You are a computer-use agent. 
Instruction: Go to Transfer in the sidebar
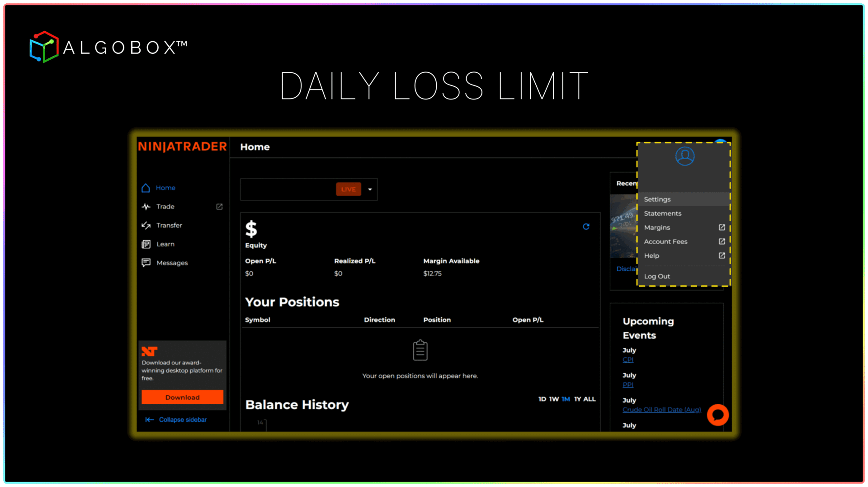click(x=169, y=225)
